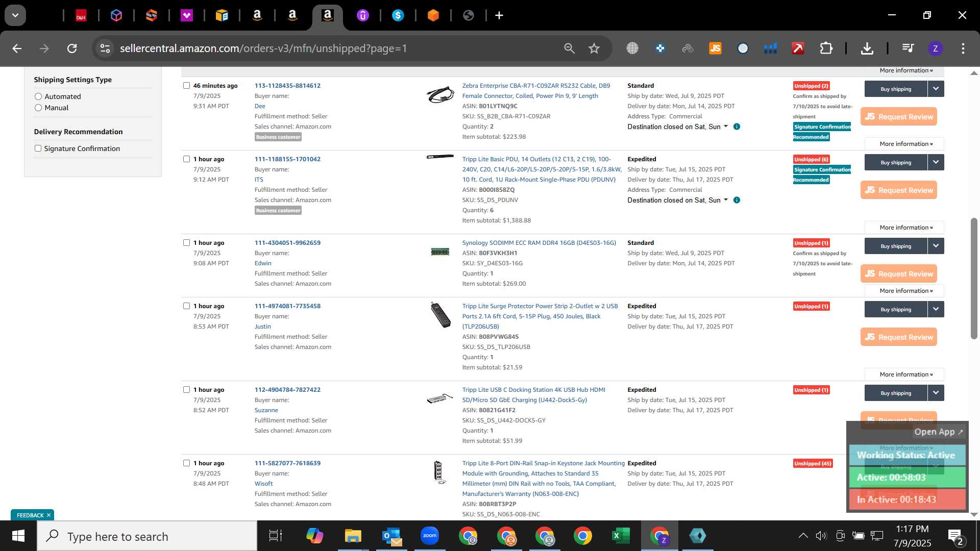Switch to the second Amazon browser tab
This screenshot has width=980, height=551.
point(292,15)
